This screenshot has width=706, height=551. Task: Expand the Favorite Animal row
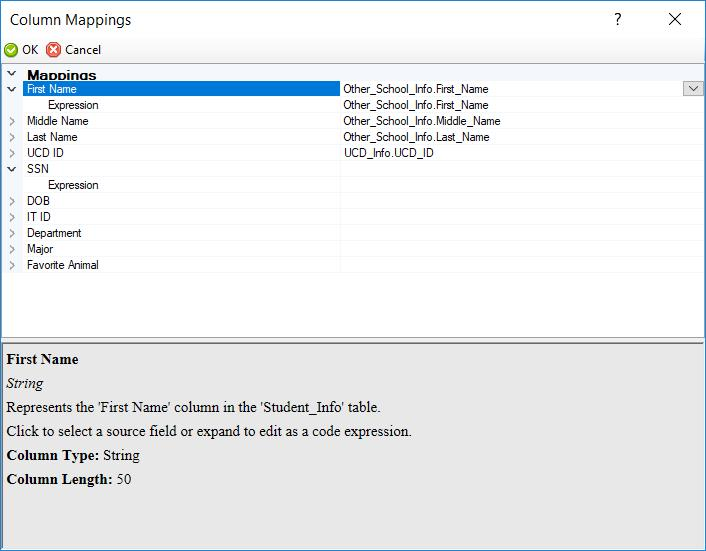[12, 265]
